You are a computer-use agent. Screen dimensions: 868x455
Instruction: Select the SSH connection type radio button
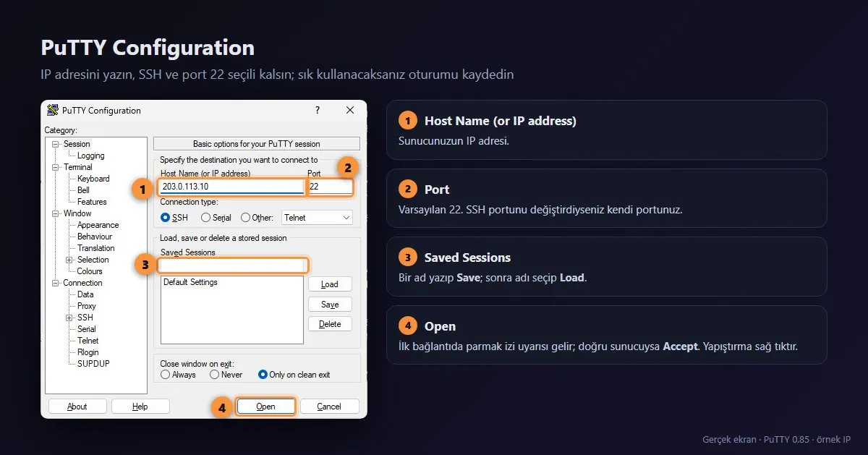click(x=165, y=217)
